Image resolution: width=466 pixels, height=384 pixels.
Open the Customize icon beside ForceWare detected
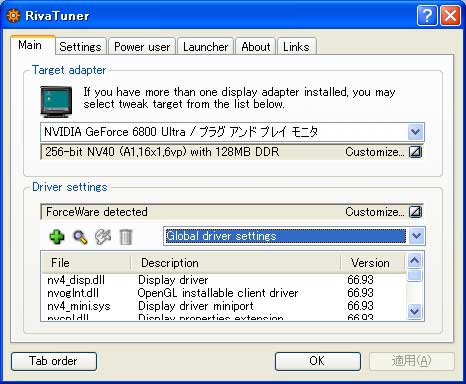click(415, 212)
